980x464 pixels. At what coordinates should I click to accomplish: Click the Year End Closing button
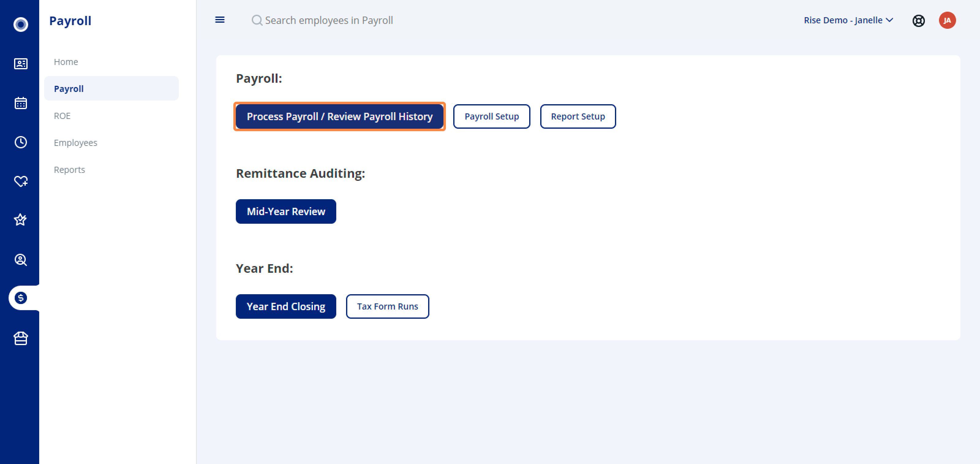[x=286, y=306]
